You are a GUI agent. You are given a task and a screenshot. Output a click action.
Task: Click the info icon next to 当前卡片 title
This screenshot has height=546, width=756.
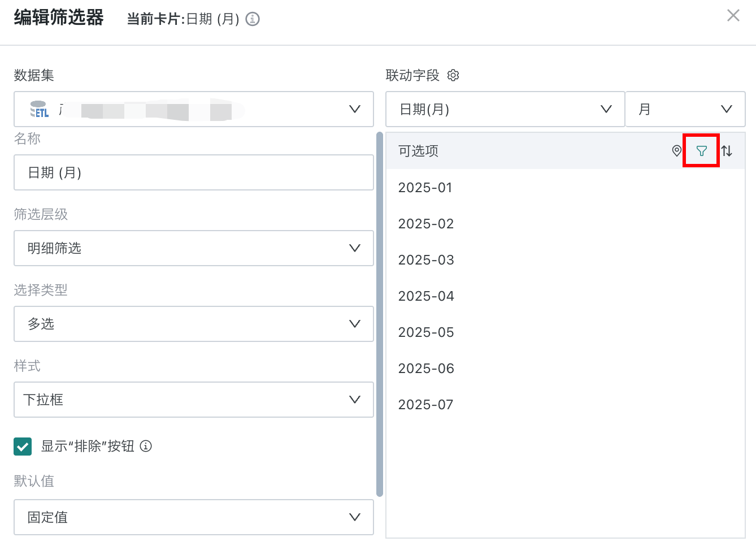253,19
